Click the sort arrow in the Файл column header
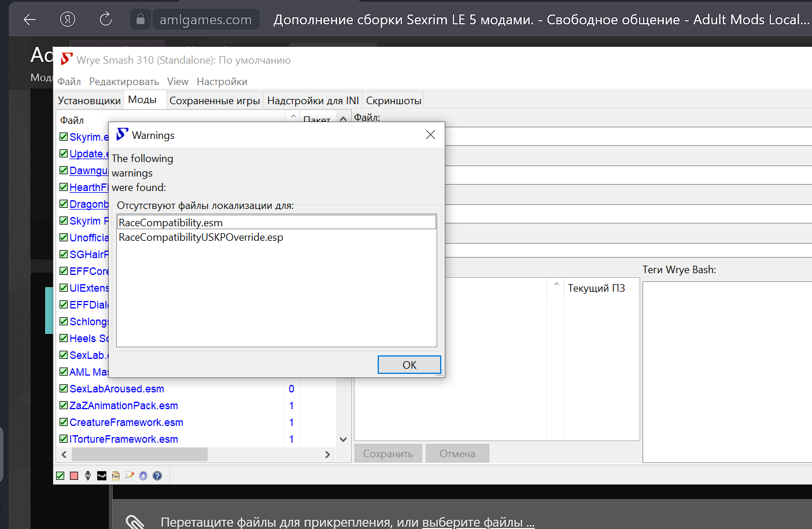The height and width of the screenshot is (529, 812). click(293, 117)
